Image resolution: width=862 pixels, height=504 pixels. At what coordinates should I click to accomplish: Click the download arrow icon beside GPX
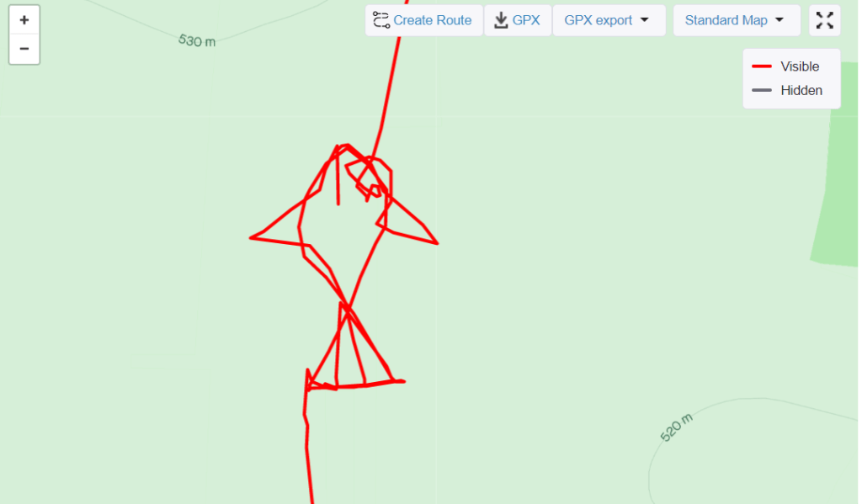[501, 20]
